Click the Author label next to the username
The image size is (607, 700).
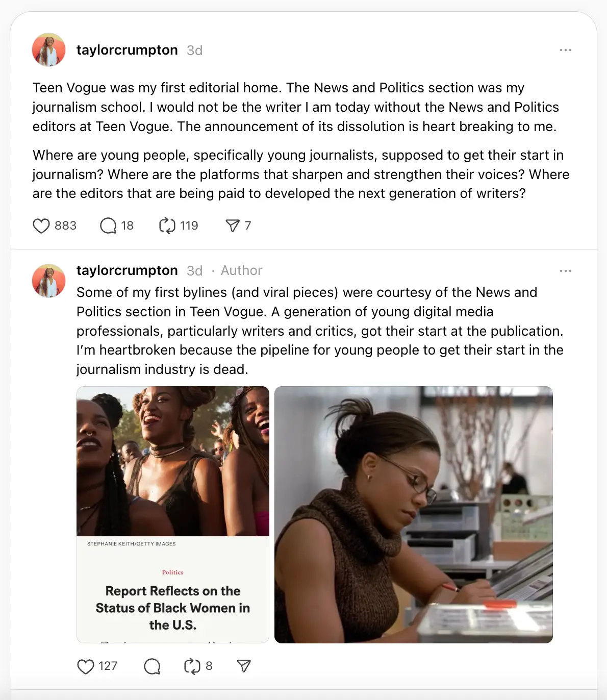[x=241, y=270]
